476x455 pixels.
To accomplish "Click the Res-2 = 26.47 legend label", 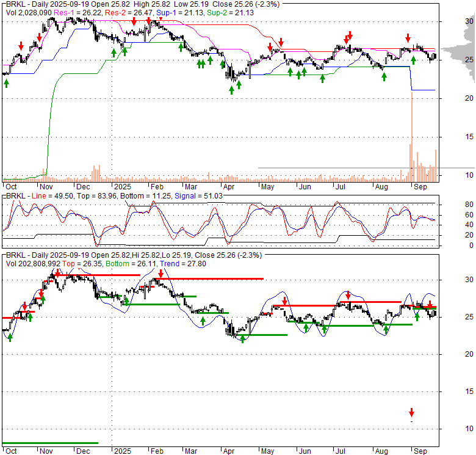I will click(129, 13).
